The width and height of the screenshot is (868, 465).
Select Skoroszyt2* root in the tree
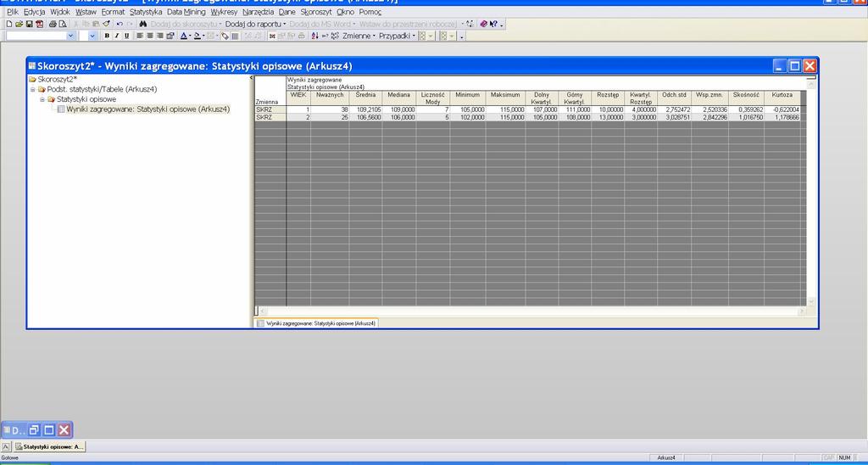click(57, 79)
